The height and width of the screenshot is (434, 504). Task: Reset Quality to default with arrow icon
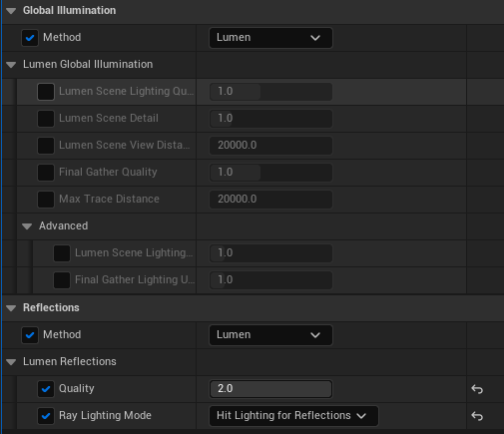point(477,389)
